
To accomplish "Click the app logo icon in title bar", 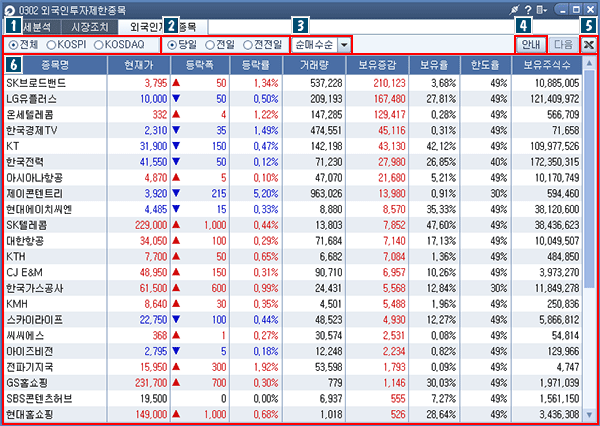I will point(8,9).
